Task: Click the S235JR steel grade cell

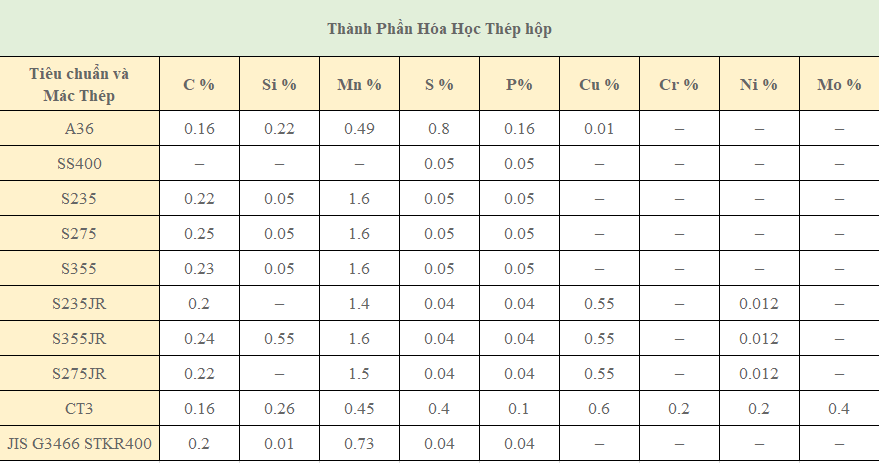Action: tap(80, 304)
